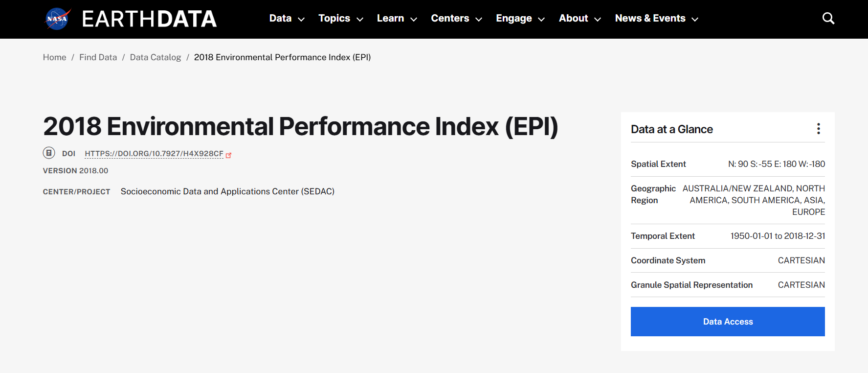The height and width of the screenshot is (373, 868).
Task: Click the Coordinate System label
Action: [x=668, y=260]
